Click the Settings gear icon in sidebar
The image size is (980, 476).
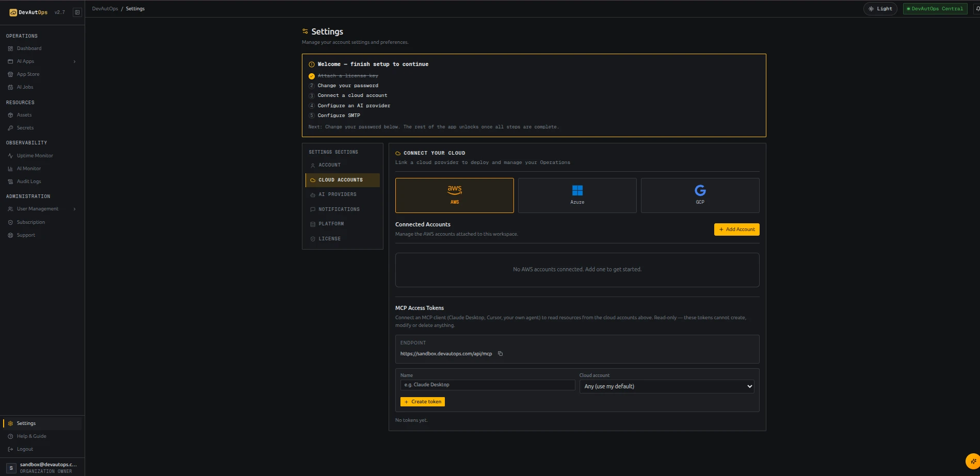[10, 423]
